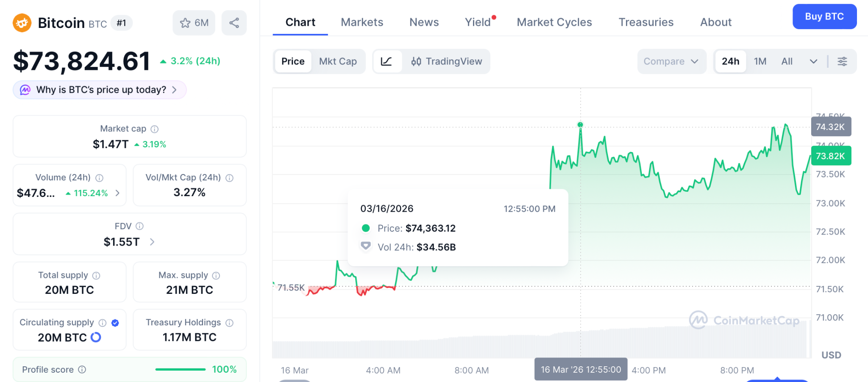Set chart range to 1M
The image size is (868, 382).
click(760, 61)
